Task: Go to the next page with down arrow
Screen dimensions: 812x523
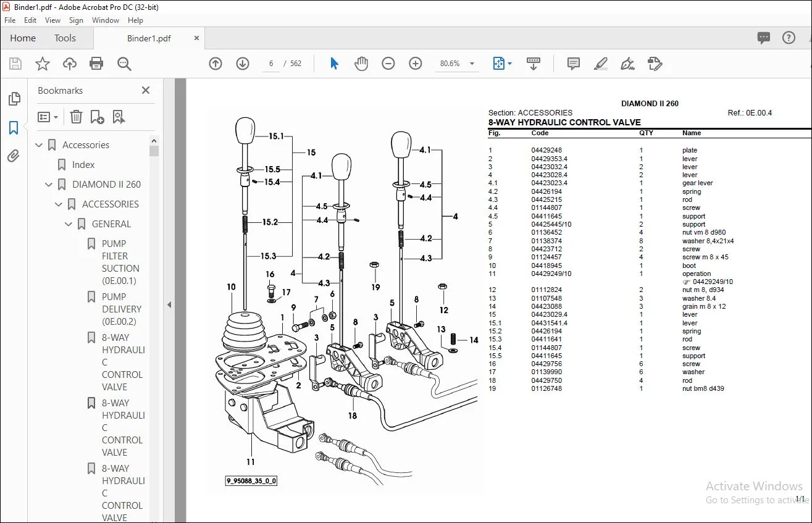Action: (x=243, y=64)
